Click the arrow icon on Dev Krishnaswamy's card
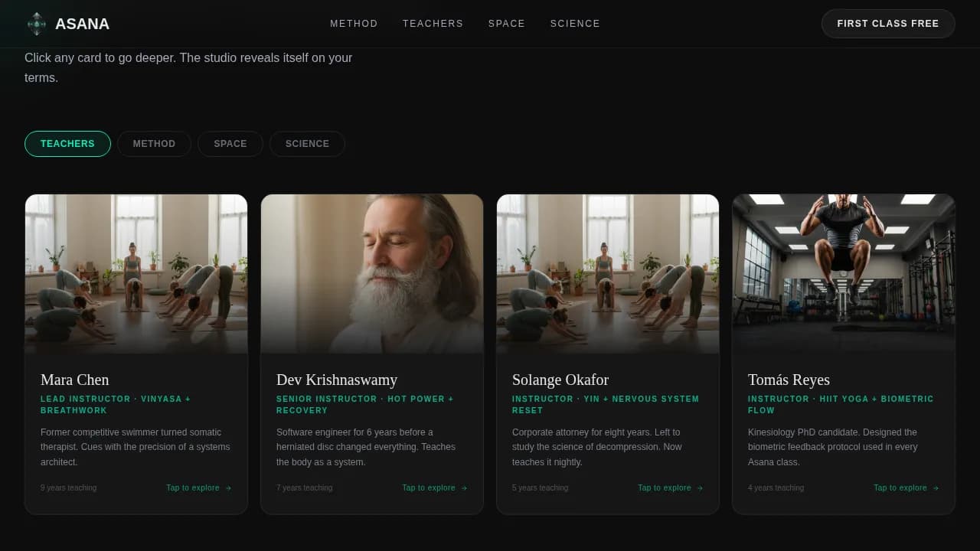Screen dimensions: 980x551 [x=464, y=488]
